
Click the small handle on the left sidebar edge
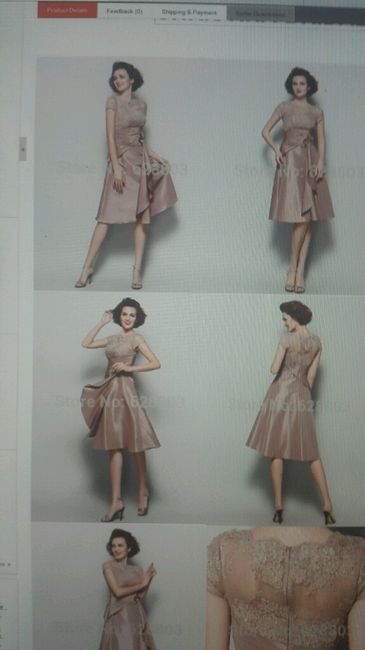(23, 149)
